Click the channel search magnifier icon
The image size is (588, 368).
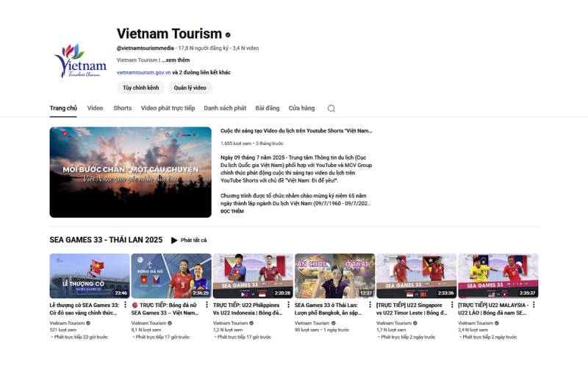(x=331, y=108)
